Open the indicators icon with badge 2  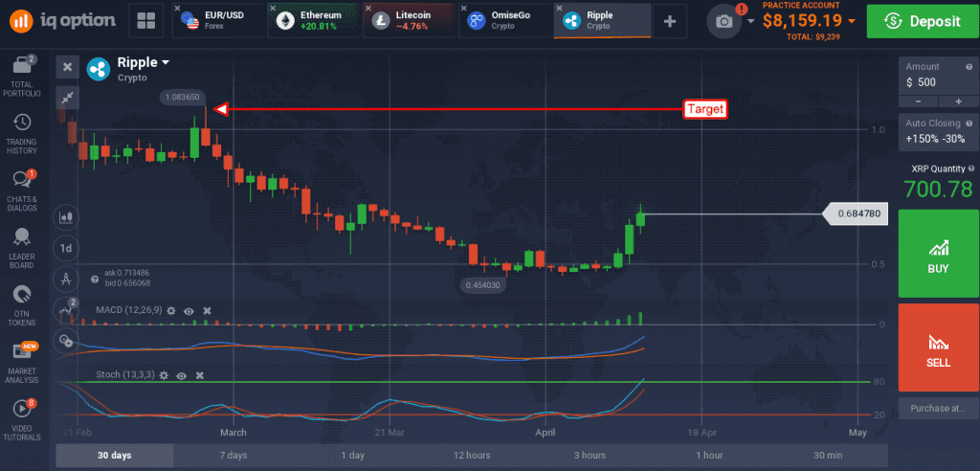point(66,309)
